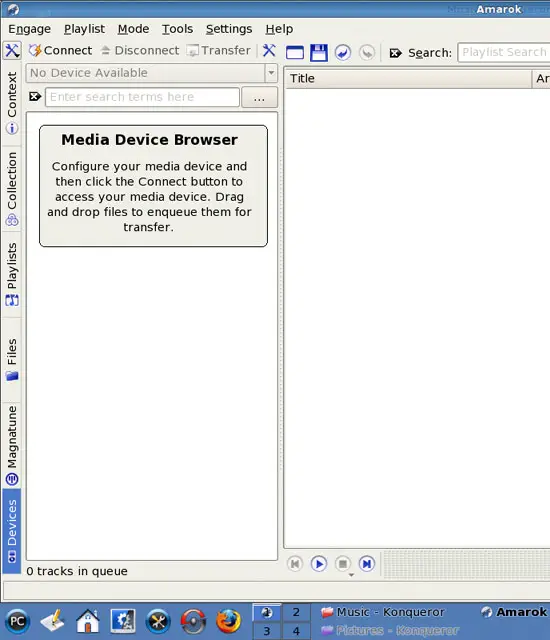Open the Mode menu
Image resolution: width=550 pixels, height=640 pixels.
pos(133,29)
